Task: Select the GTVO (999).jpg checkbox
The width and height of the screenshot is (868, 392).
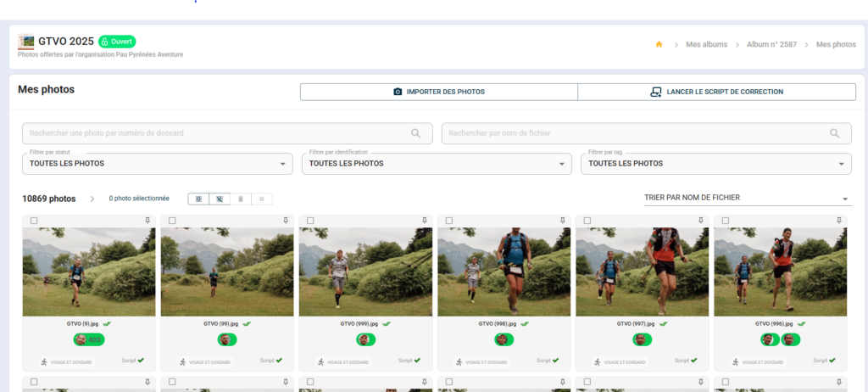Action: tap(310, 221)
